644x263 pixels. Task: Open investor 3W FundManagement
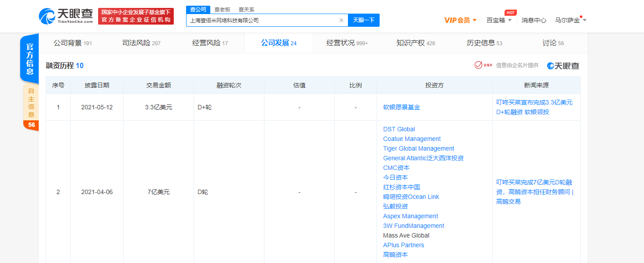413,226
